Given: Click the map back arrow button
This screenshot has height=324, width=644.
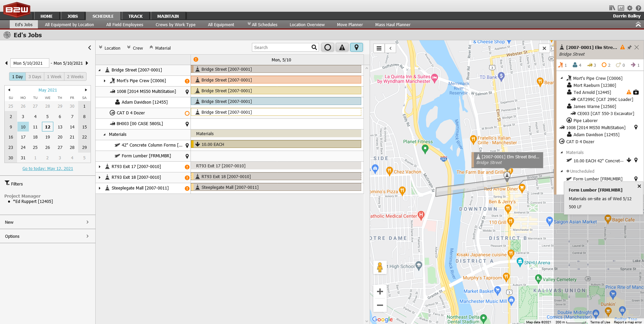Looking at the screenshot, I should tap(390, 48).
